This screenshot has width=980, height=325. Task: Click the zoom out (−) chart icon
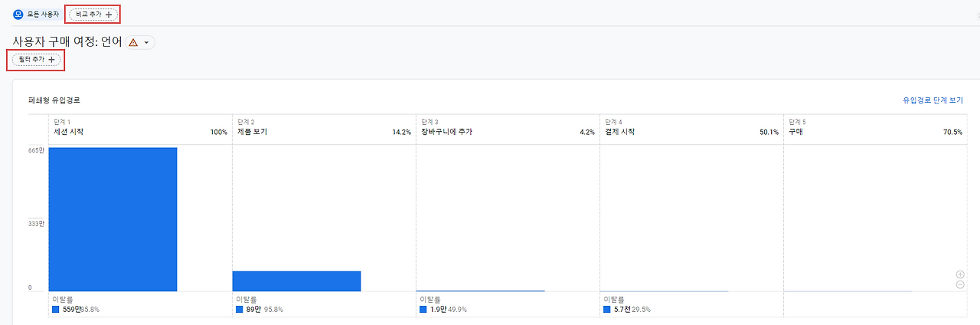pyautogui.click(x=960, y=285)
